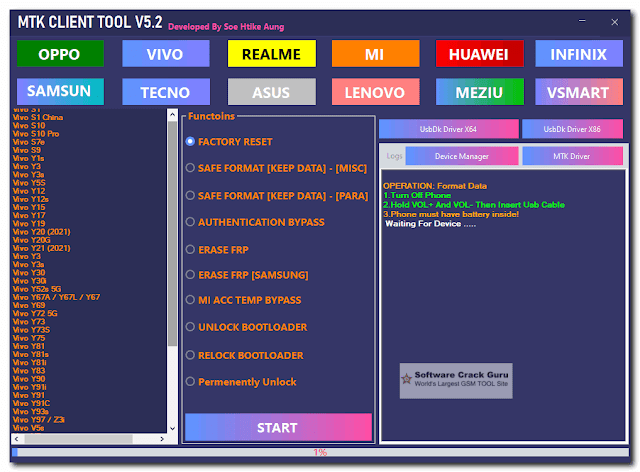The width and height of the screenshot is (640, 472).
Task: Open Device Manager
Action: 462,156
